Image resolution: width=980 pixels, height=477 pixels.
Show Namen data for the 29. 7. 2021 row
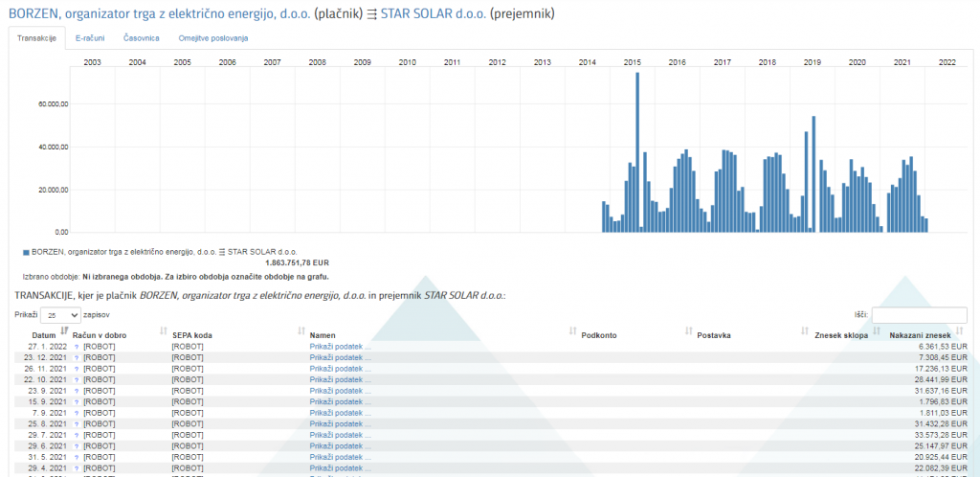coord(340,435)
